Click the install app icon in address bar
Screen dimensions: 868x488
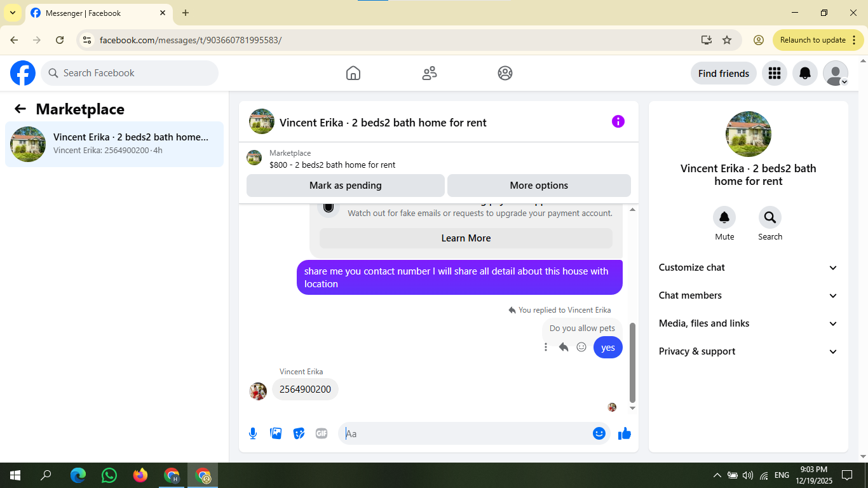tap(707, 40)
